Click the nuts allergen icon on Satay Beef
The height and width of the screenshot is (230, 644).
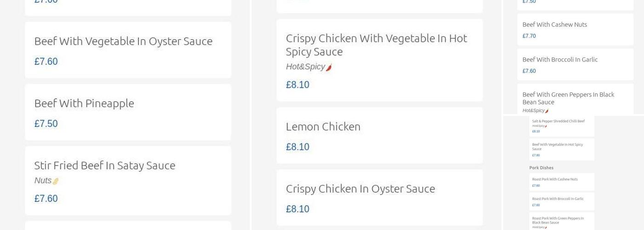pos(56,181)
